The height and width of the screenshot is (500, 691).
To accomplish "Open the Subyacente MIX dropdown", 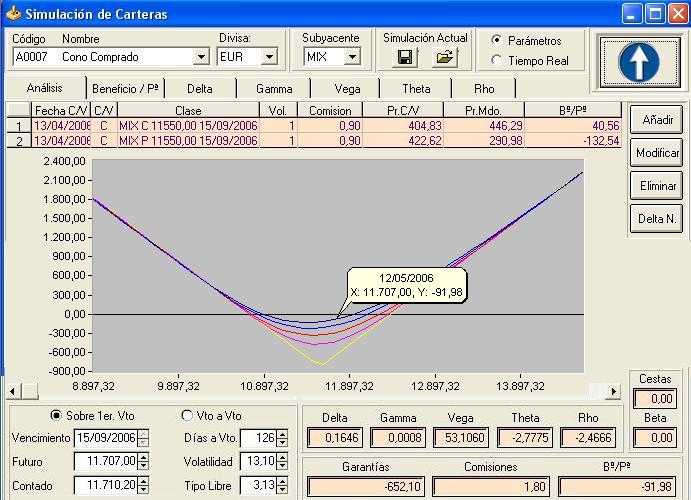I will (x=352, y=57).
